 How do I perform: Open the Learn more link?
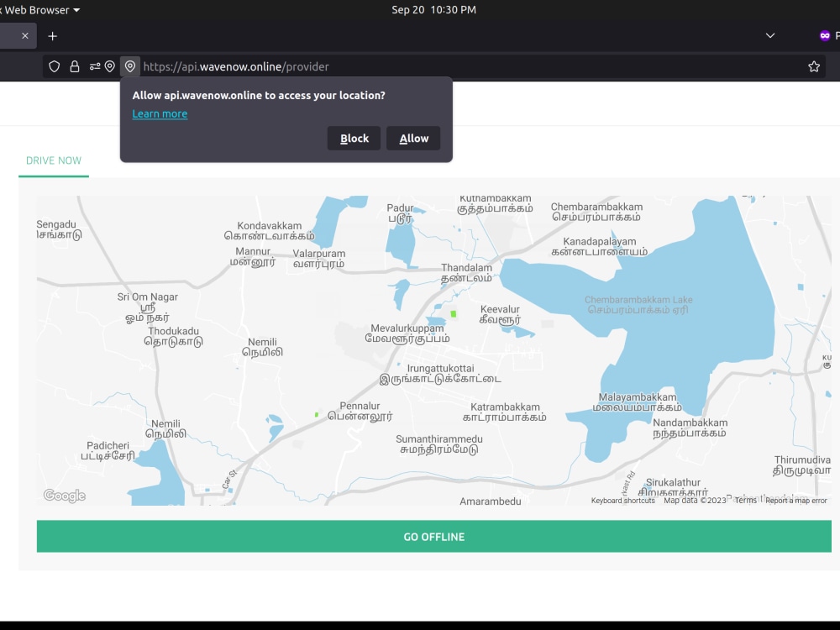coord(160,113)
